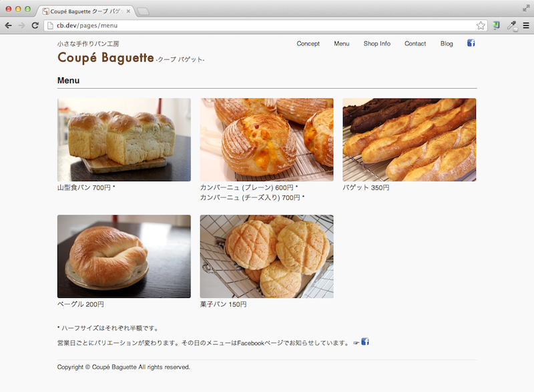Click the eyedropper extension icon
Viewport: 534px width, 392px height.
pos(512,25)
